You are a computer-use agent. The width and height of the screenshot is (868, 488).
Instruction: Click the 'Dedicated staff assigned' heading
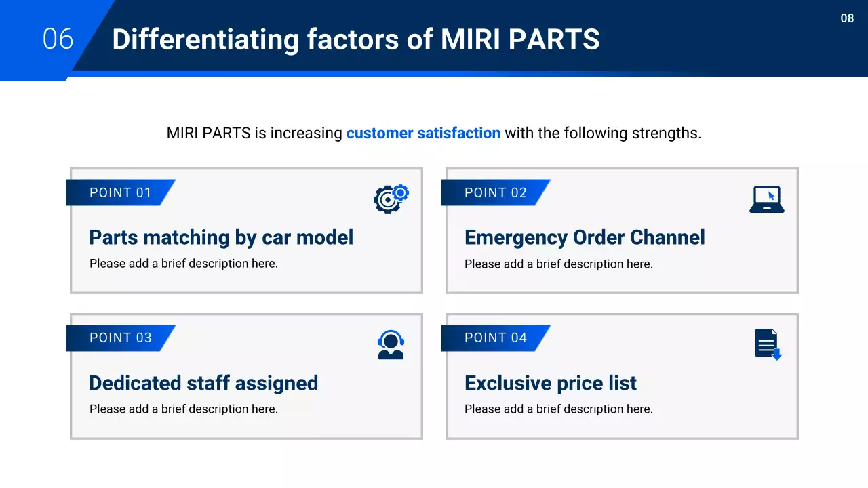click(203, 383)
